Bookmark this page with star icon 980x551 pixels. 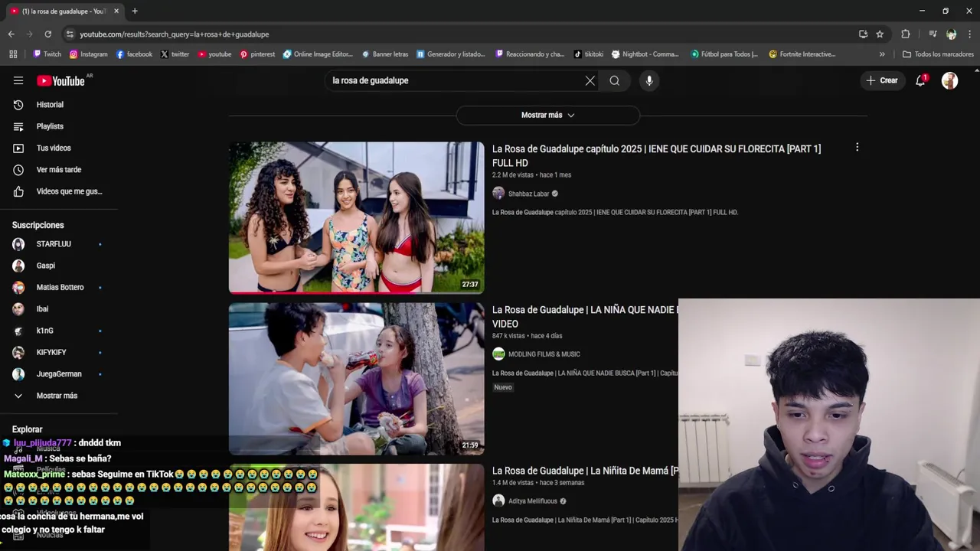click(880, 34)
